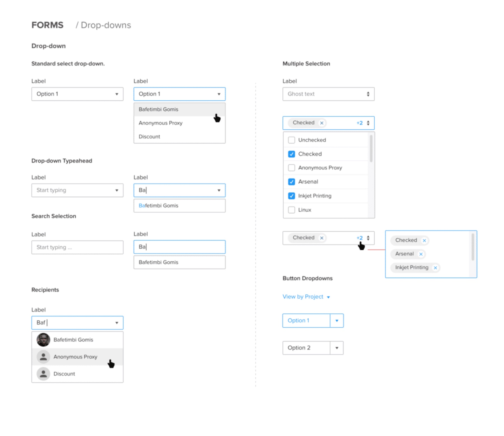504x436 pixels.
Task: Click the Drop-downs breadcrumb title
Action: [x=106, y=25]
